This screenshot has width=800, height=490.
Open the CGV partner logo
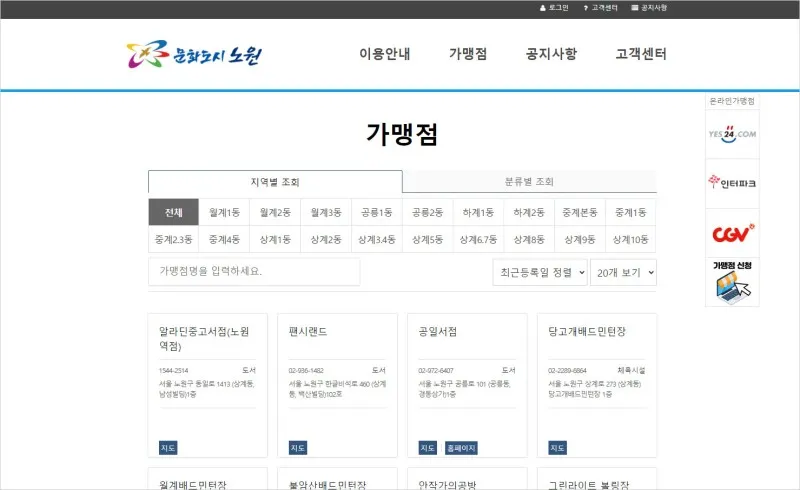[x=732, y=233]
